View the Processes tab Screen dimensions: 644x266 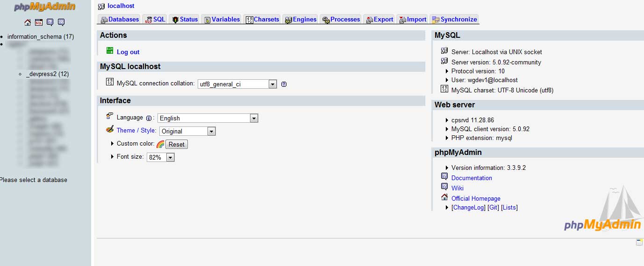[x=341, y=19]
